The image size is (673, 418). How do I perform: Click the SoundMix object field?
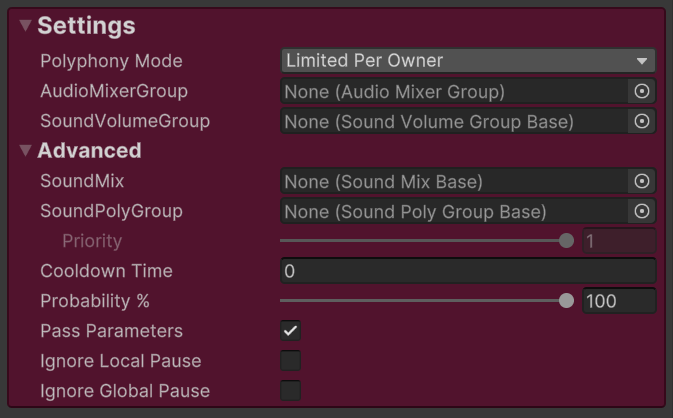455,181
